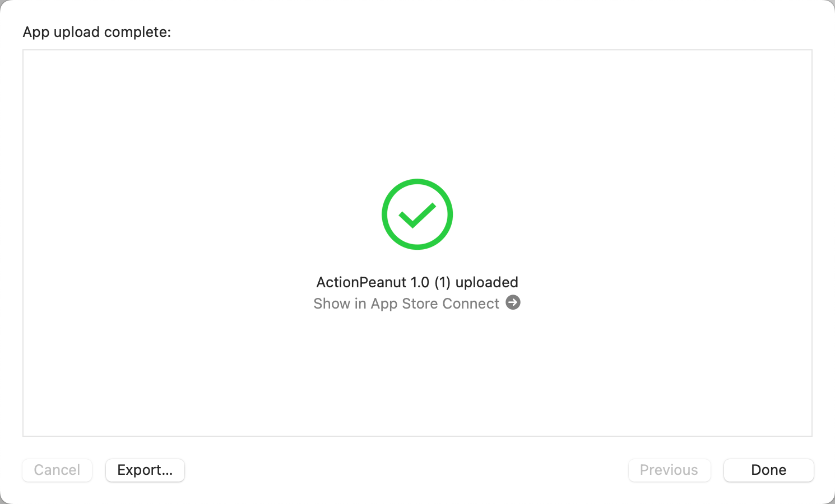Click the App upload complete heading

97,32
